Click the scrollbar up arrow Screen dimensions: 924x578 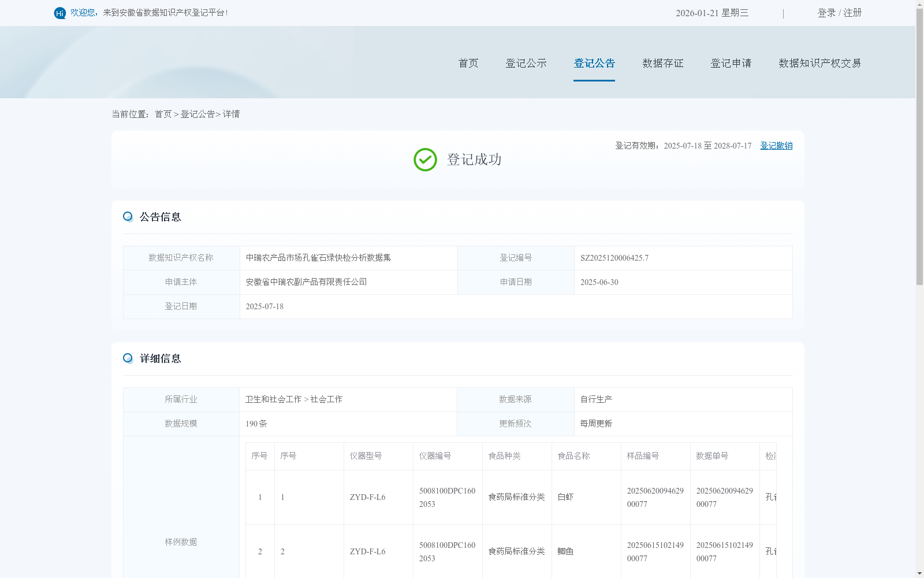point(919,4)
